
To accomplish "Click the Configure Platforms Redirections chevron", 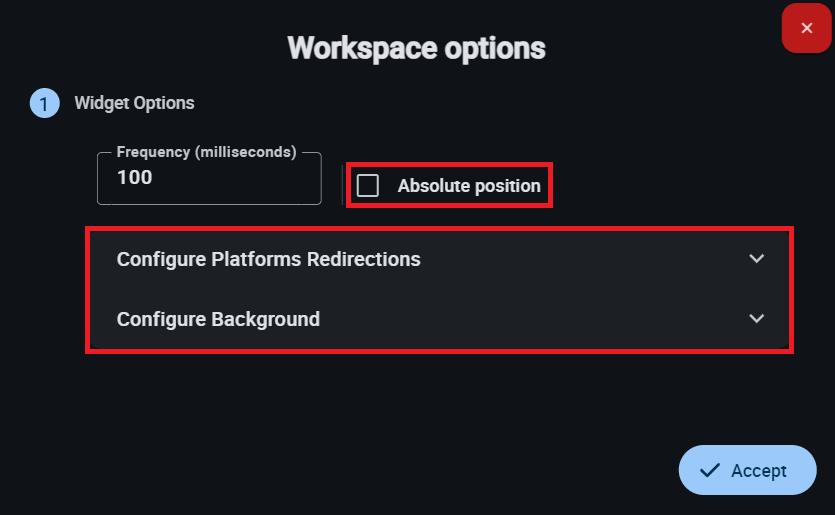I will (x=757, y=259).
